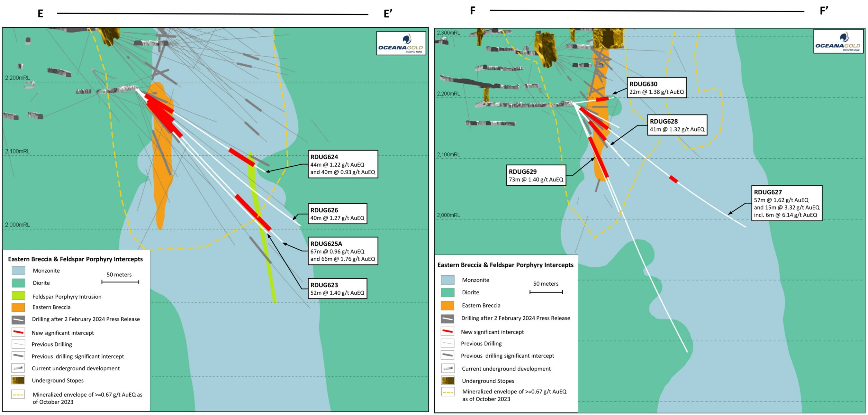Click the Monzonite color swatch in left legend
This screenshot has height=415, width=868.
18,270
